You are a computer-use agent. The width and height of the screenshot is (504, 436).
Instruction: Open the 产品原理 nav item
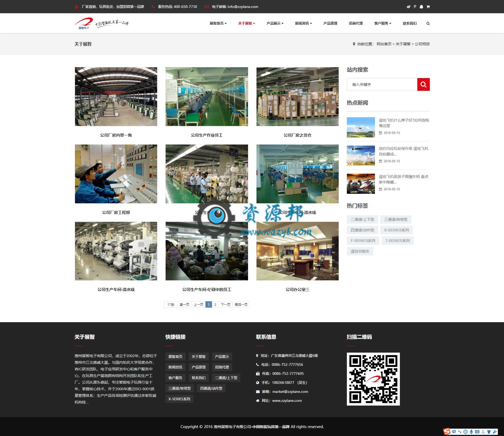(330, 23)
